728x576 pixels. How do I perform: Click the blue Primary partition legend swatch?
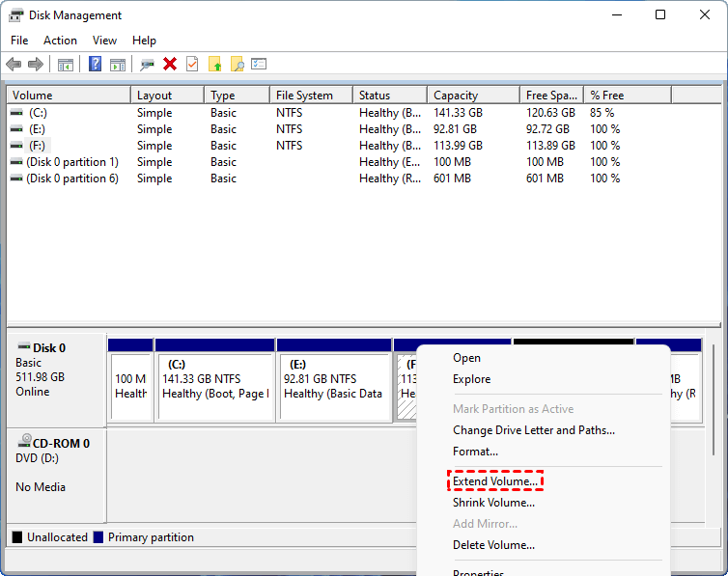98,537
